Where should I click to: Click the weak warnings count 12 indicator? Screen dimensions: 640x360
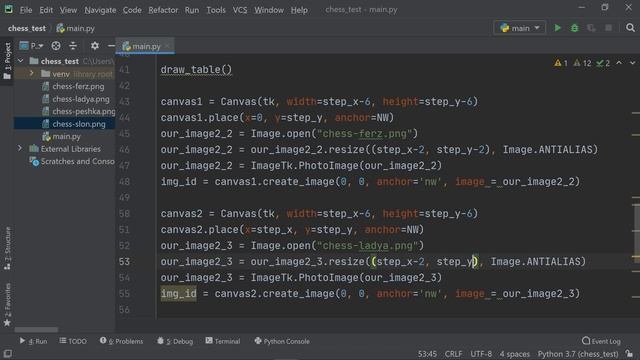[582, 63]
